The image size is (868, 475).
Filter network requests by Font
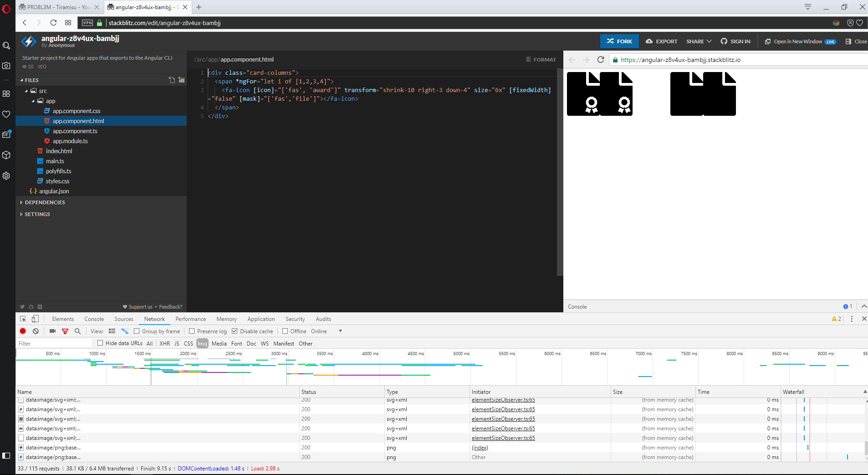(x=236, y=343)
